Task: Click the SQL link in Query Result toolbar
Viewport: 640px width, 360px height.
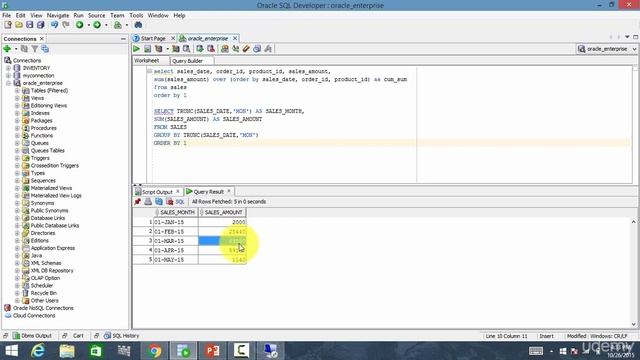Action: pos(180,202)
